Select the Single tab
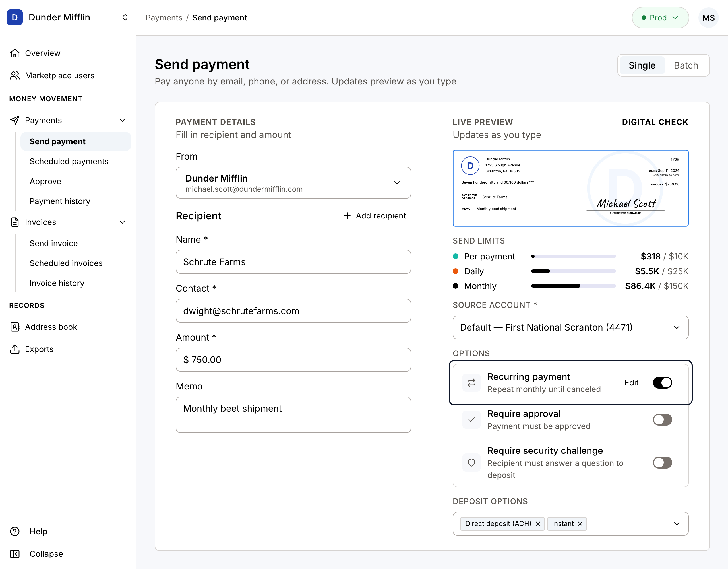The image size is (728, 569). tap(642, 65)
